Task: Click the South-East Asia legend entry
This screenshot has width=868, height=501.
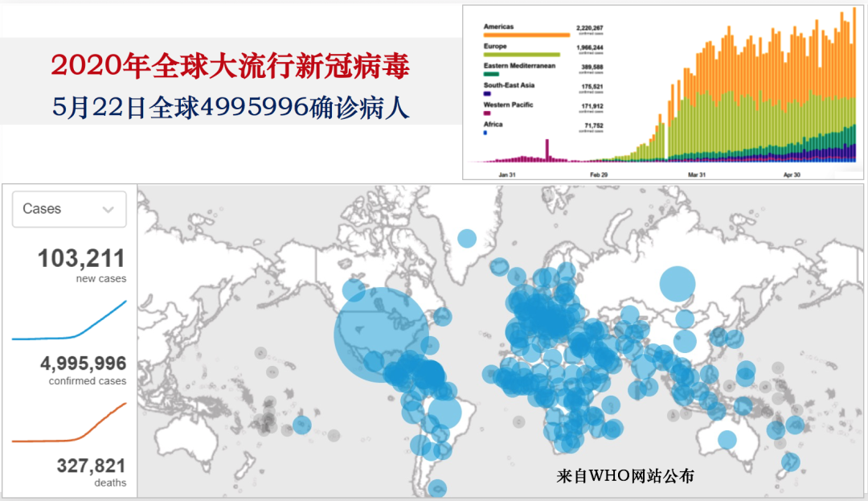Action: pyautogui.click(x=509, y=84)
